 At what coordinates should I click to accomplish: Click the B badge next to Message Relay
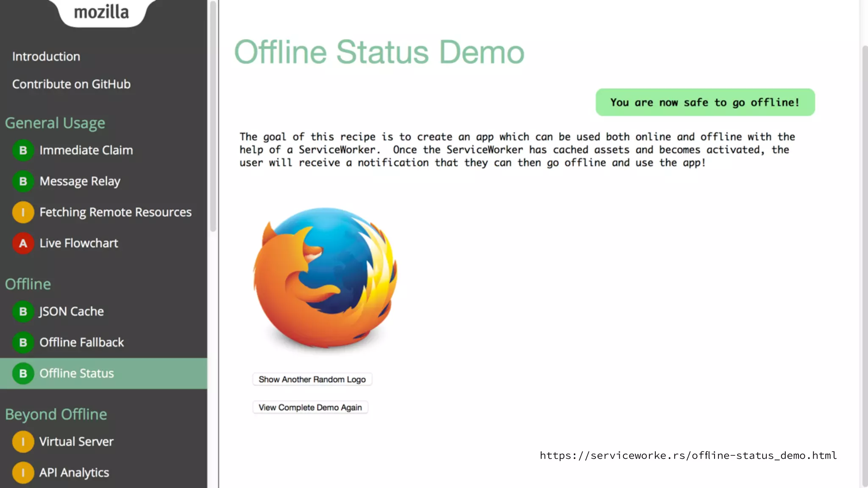pos(23,181)
